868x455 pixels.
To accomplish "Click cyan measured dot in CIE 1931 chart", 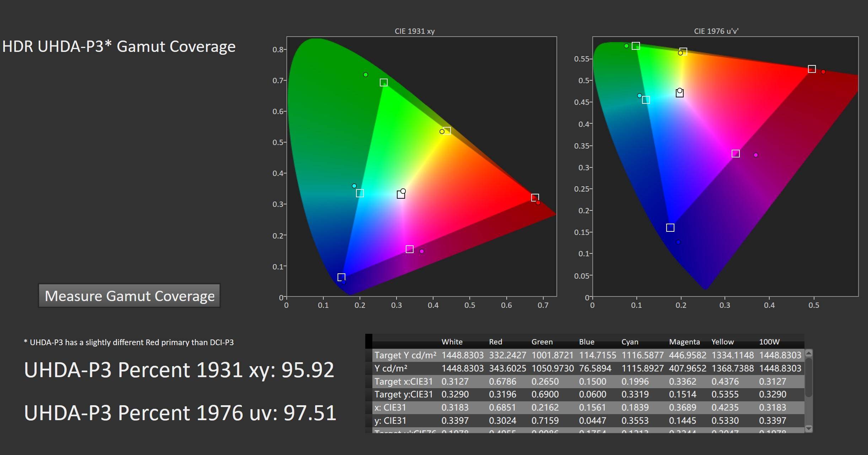I will (x=354, y=186).
